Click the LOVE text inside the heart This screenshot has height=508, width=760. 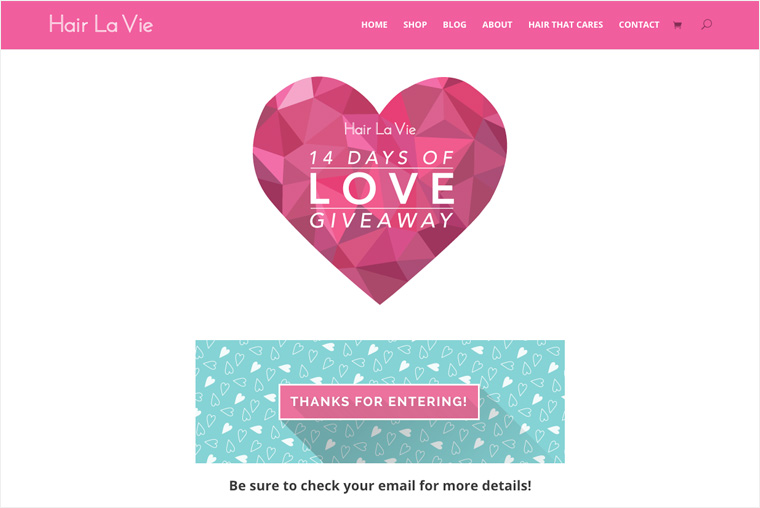pos(382,188)
